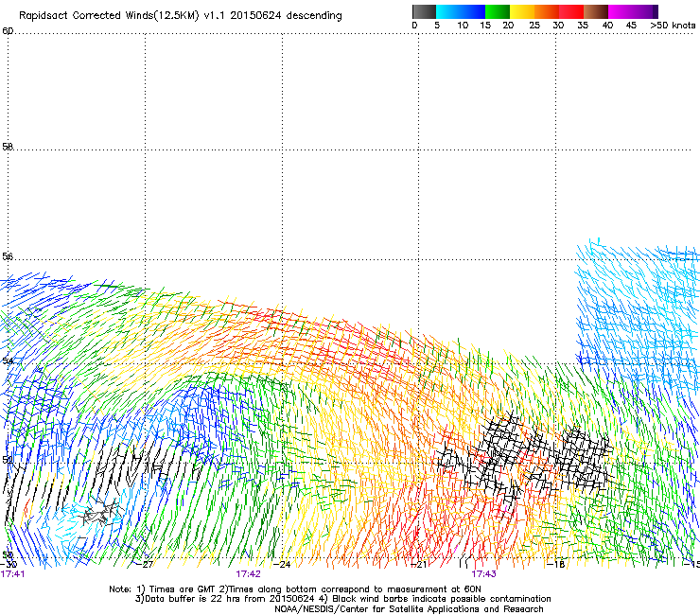Click the -21 longitude axis label
700x615 pixels.
(419, 564)
